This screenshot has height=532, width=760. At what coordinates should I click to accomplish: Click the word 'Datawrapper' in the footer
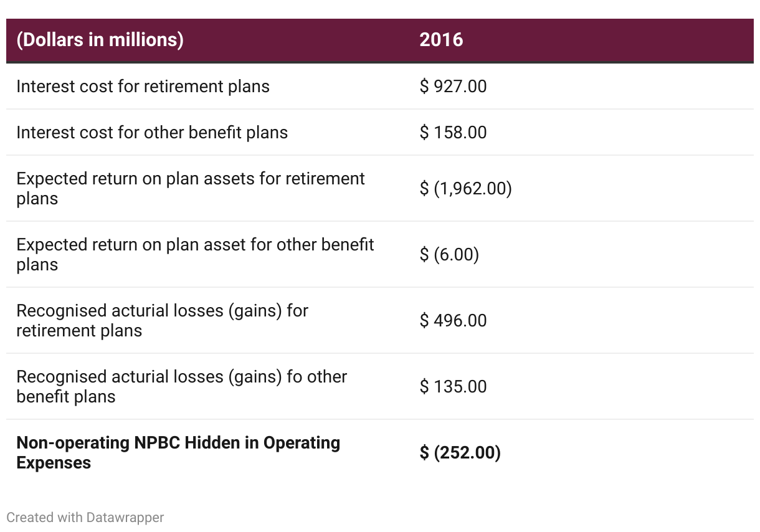tap(125, 517)
